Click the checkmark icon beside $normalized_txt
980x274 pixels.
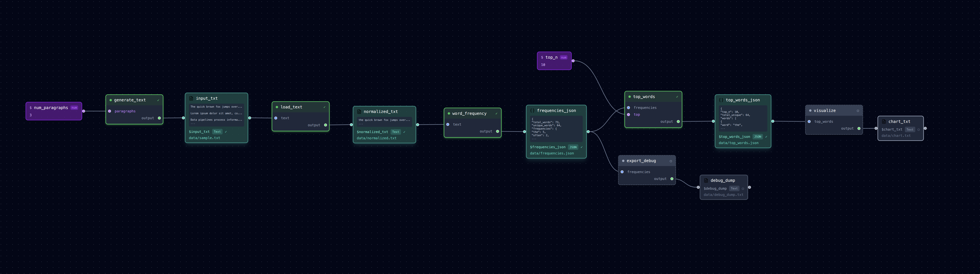pos(404,132)
